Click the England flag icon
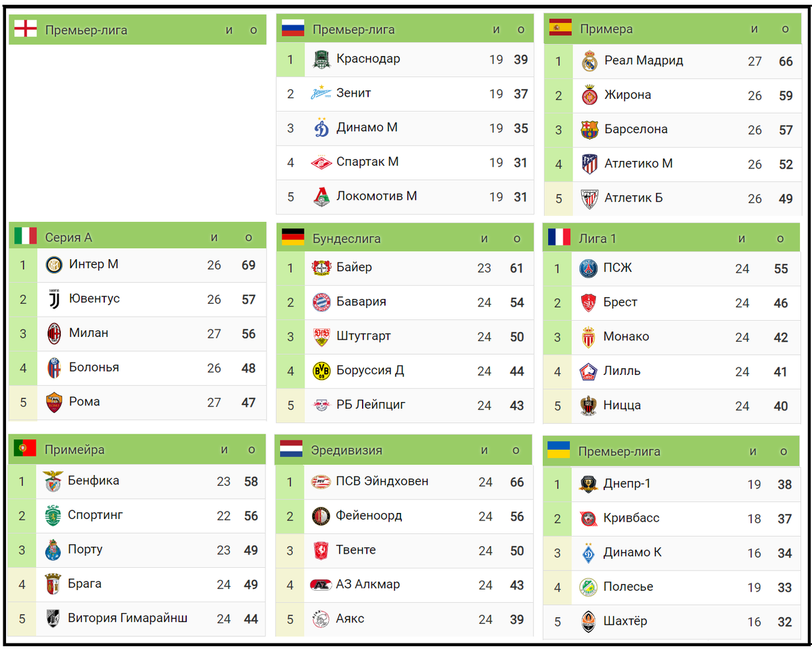 tap(26, 29)
